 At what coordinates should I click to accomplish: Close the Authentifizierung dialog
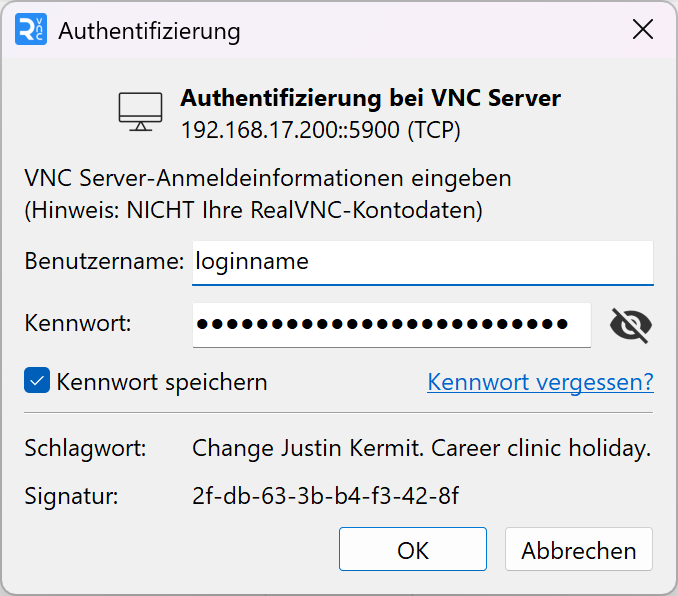point(643,30)
